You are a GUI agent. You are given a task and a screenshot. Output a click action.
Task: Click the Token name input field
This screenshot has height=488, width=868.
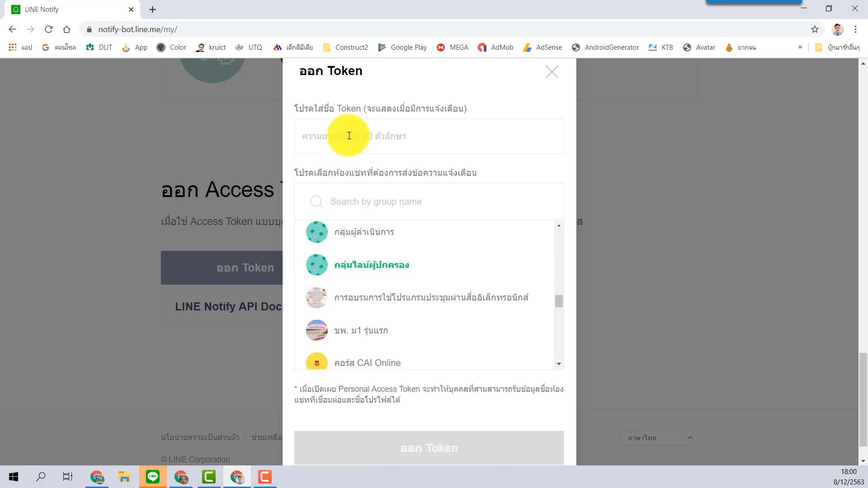(x=429, y=136)
